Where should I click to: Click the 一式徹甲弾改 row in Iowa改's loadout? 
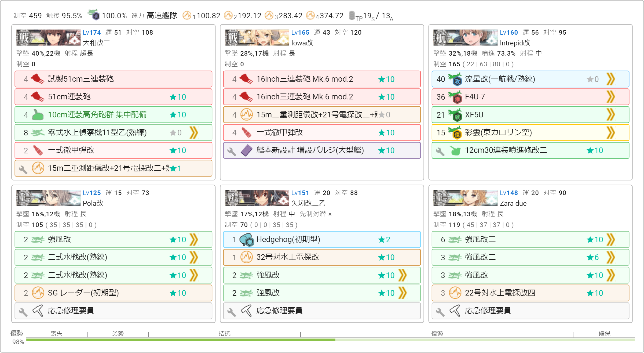(322, 132)
